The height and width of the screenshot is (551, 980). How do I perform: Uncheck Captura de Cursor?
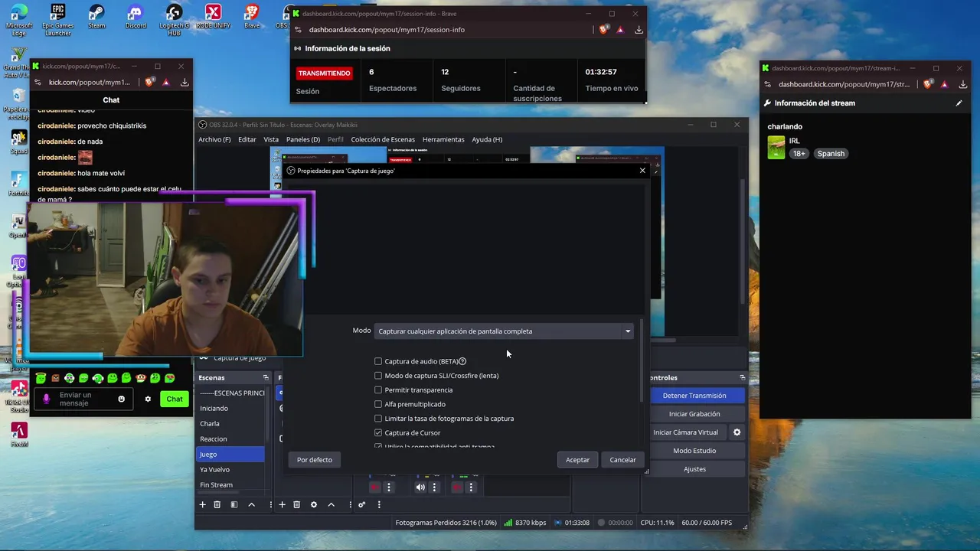click(378, 433)
